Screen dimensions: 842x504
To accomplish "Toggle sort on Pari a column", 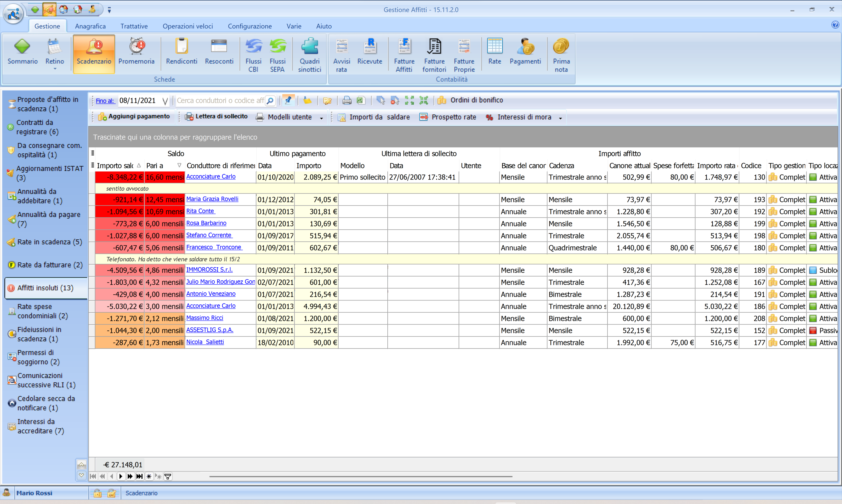I will (164, 166).
